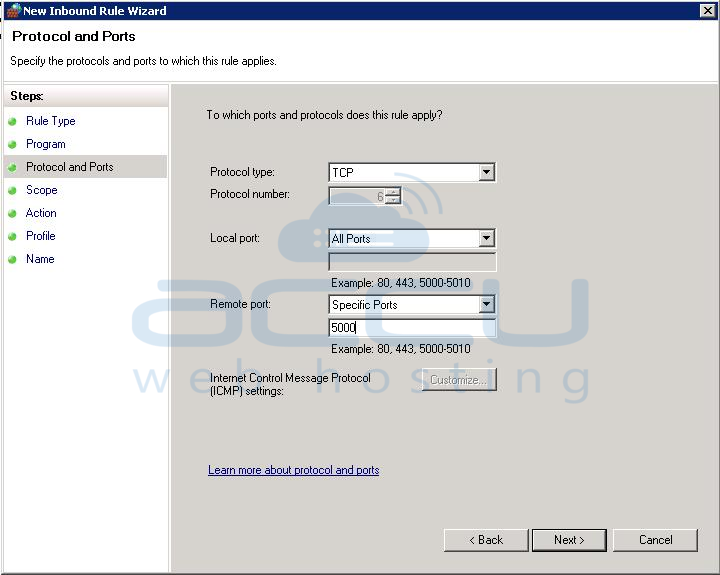Close the wizard with the X button
The height and width of the screenshot is (575, 720).
707,11
